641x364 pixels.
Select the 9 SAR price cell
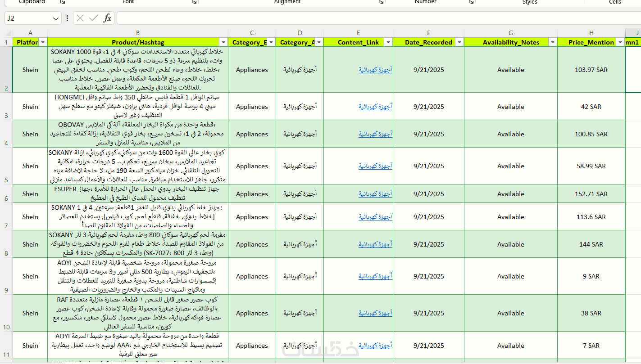coord(591,276)
